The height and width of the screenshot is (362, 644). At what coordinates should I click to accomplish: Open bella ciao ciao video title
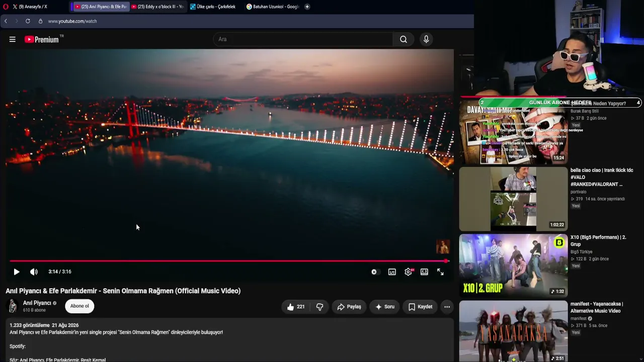coord(602,177)
